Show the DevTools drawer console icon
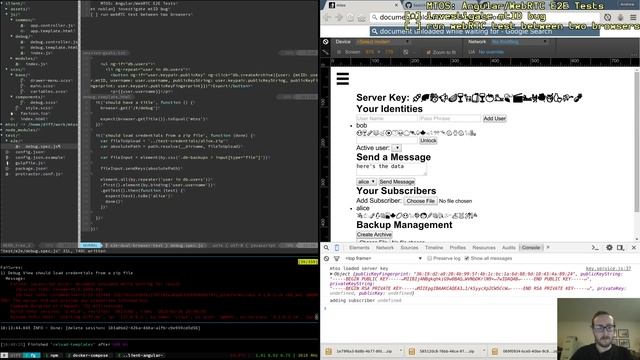The width and height of the screenshot is (640, 360). (x=595, y=248)
